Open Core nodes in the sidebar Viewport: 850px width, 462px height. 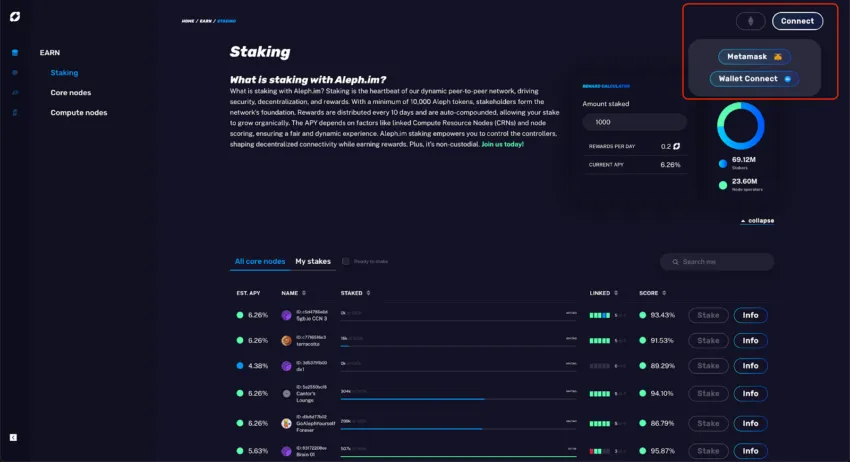point(70,93)
